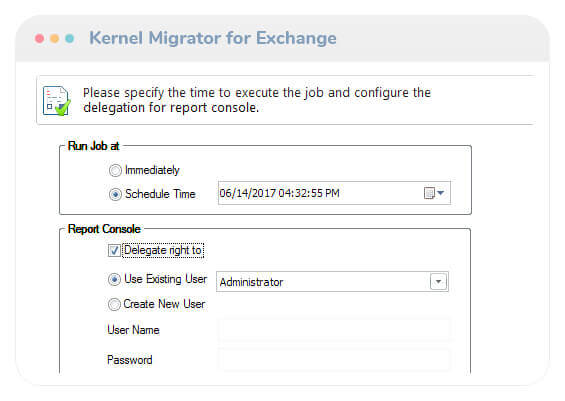This screenshot has height=401, width=565.
Task: Expand the Administrator user dropdown arrow
Action: [x=439, y=281]
